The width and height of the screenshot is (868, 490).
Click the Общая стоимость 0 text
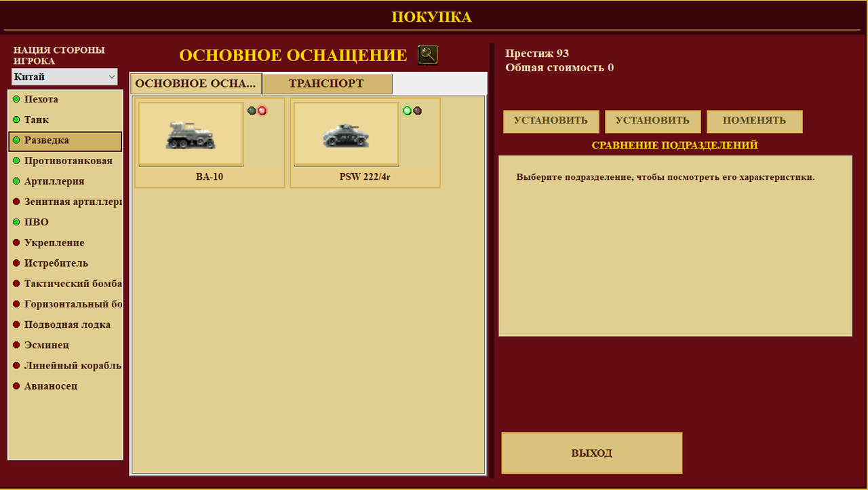coord(559,68)
